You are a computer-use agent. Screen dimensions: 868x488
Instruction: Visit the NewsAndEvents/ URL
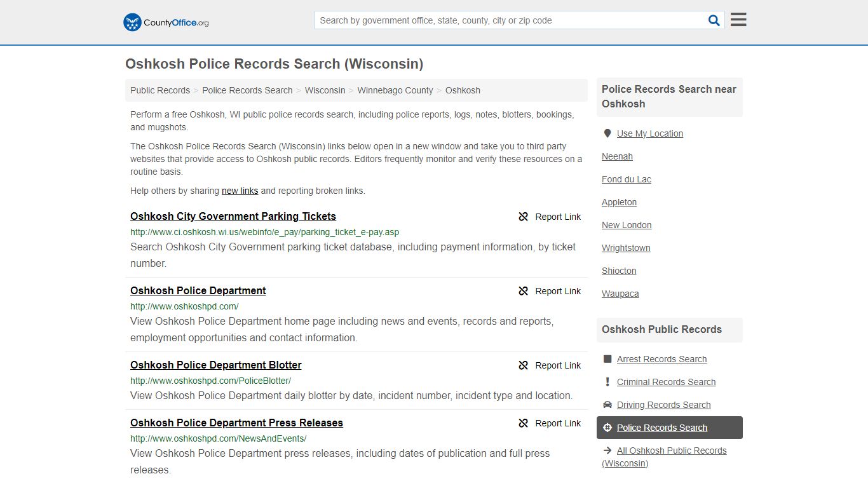point(218,438)
